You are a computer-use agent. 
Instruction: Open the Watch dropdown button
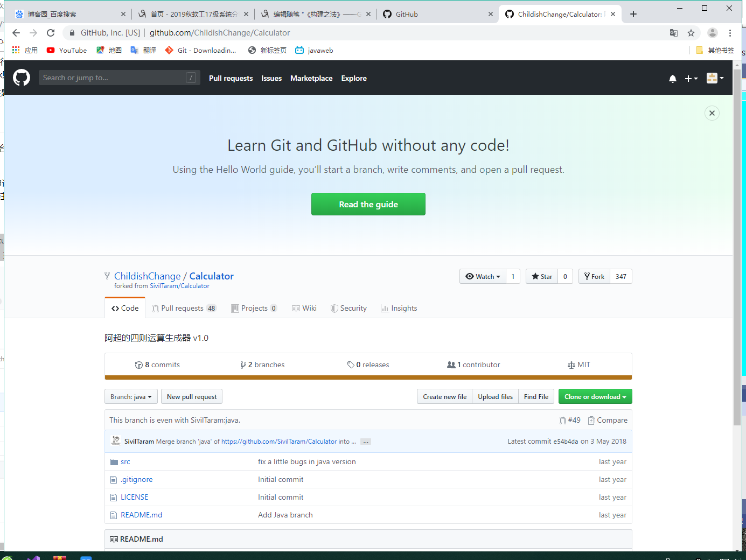click(x=483, y=276)
